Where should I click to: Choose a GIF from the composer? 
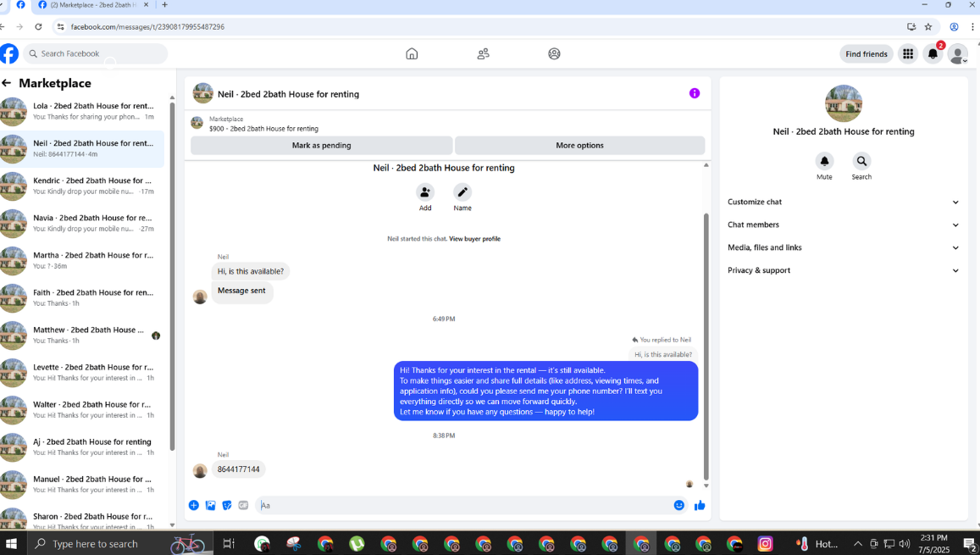tap(243, 505)
